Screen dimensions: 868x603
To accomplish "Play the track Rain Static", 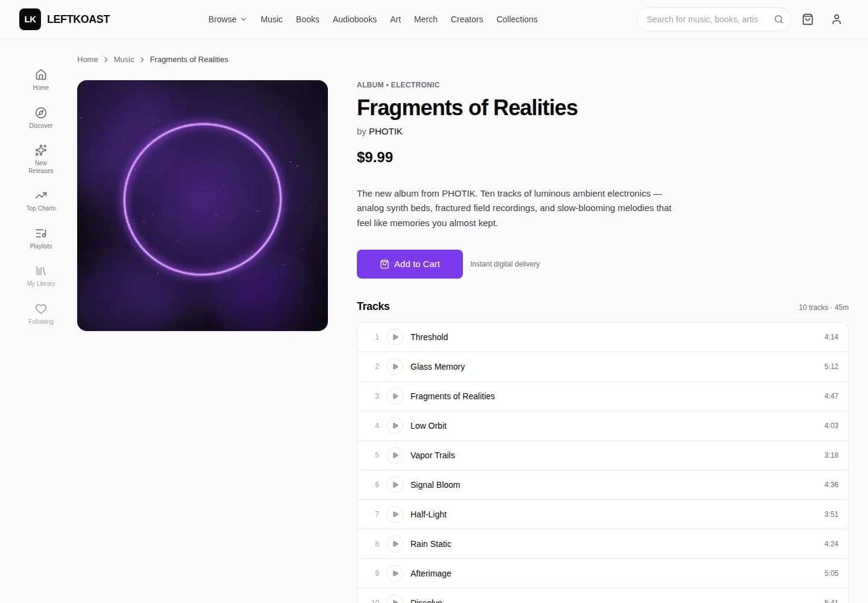I will 395,544.
